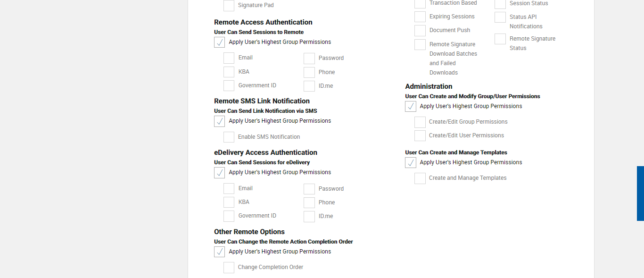Enable Create/Edit User Permissions checkbox
Screen dimensions: 644x278
(x=420, y=136)
